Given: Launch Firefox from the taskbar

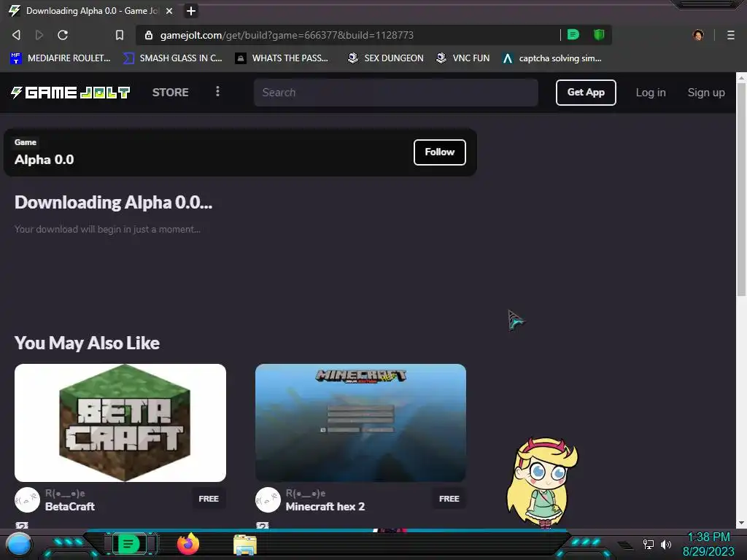Looking at the screenshot, I should (x=188, y=544).
